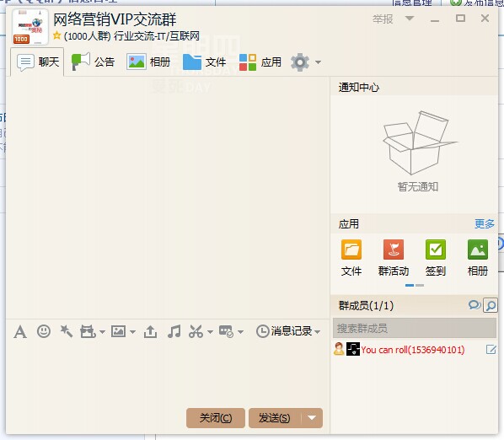Click the upload file icon

coord(150,331)
